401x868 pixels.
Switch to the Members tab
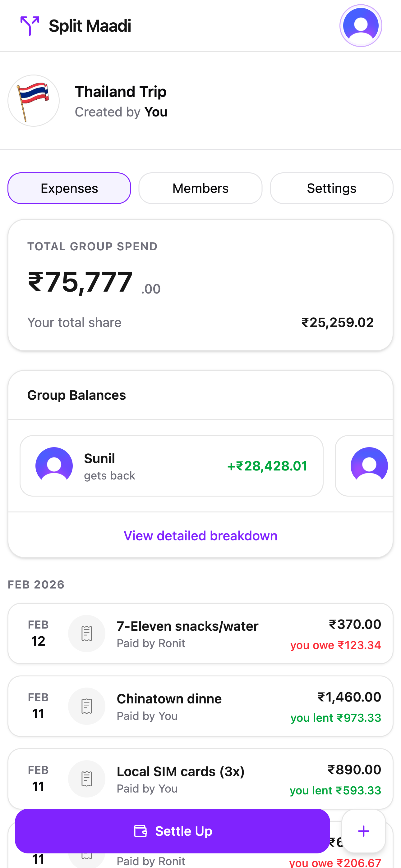click(200, 189)
